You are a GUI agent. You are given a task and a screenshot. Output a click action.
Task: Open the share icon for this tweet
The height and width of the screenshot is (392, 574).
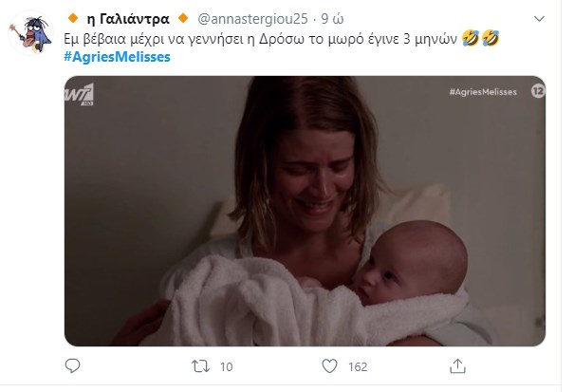[x=457, y=364]
